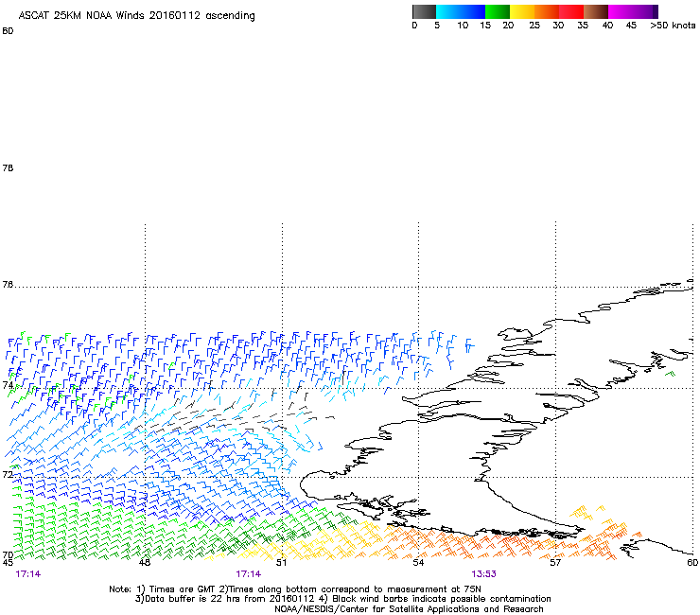Viewport: 700px width, 615px height.
Task: Click the brown 35–40 knots legend segment
Action: point(596,11)
